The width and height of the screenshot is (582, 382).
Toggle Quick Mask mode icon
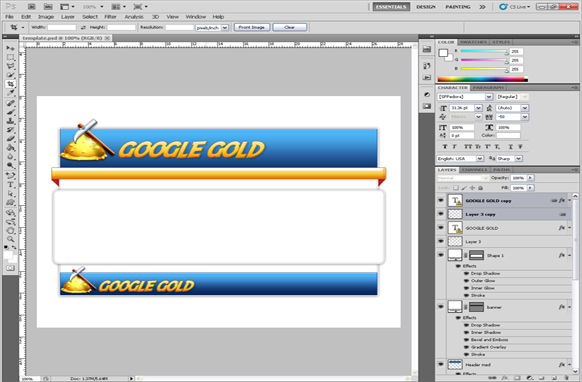(10, 268)
